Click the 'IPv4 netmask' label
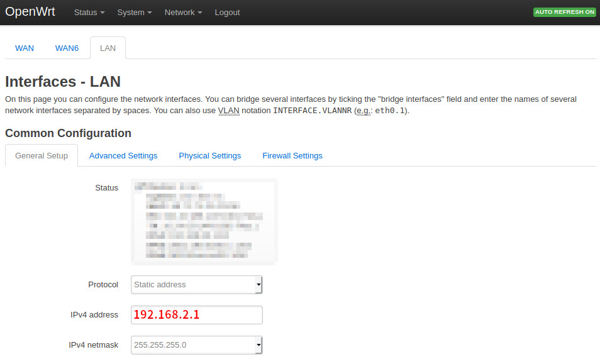Viewport: 600px width, 364px height. click(93, 345)
